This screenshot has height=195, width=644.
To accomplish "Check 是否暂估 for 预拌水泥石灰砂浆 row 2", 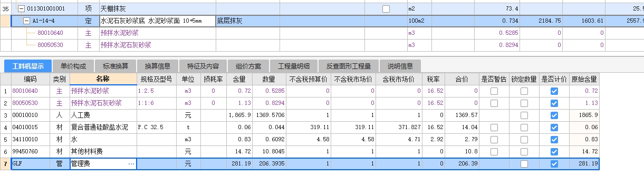I will (x=494, y=103).
